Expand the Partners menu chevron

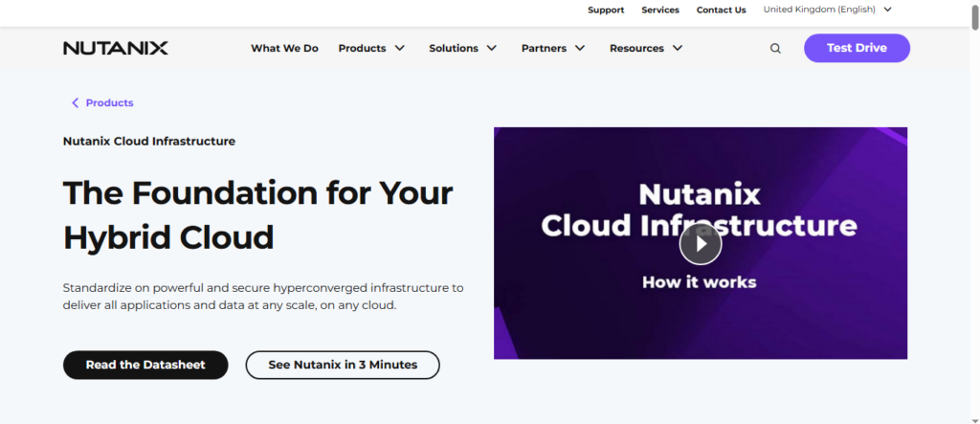click(580, 48)
